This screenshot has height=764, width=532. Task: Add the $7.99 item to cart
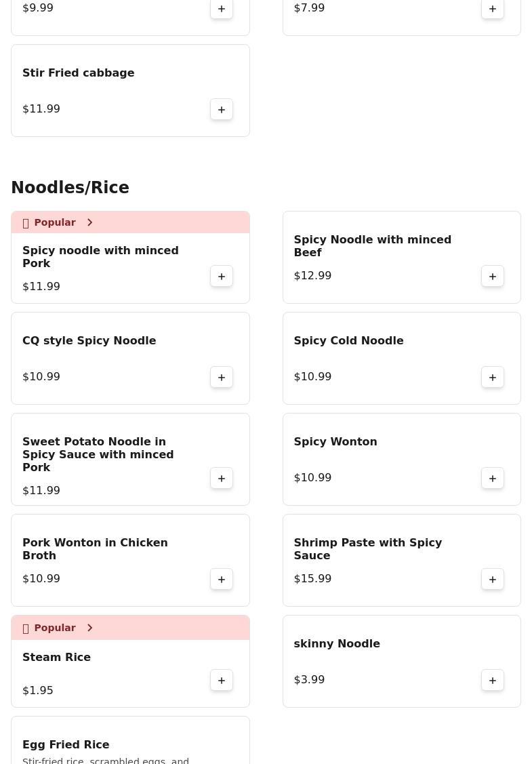click(493, 9)
